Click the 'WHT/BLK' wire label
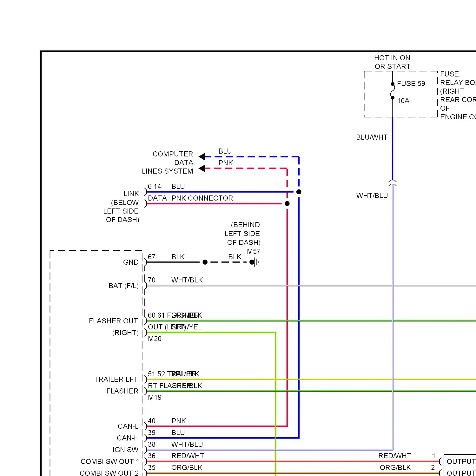 pyautogui.click(x=187, y=280)
